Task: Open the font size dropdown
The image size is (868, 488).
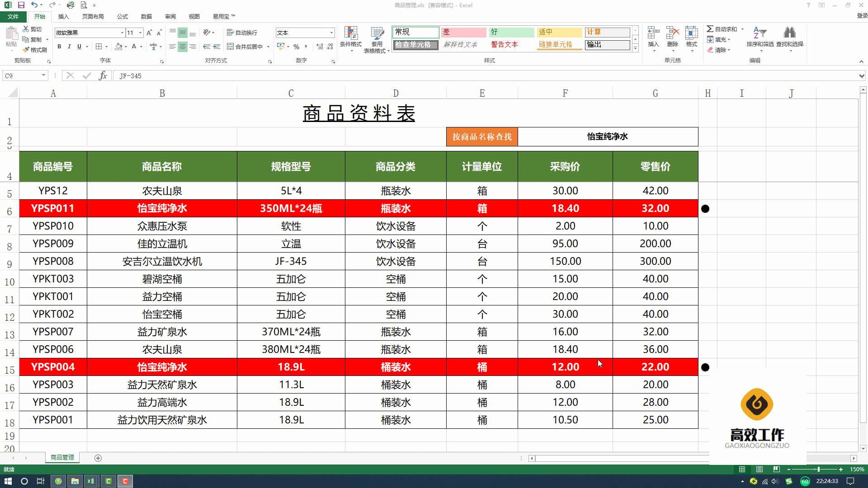Action: click(141, 33)
